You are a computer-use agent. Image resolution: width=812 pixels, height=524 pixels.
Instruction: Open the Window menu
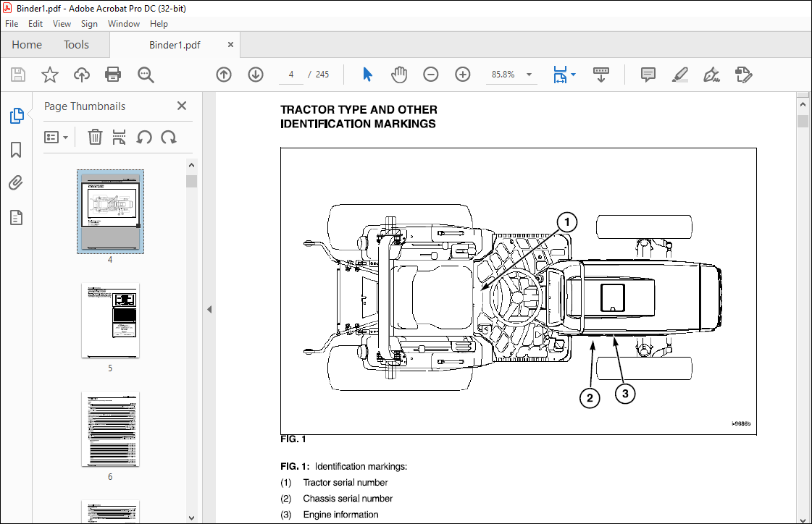click(124, 24)
